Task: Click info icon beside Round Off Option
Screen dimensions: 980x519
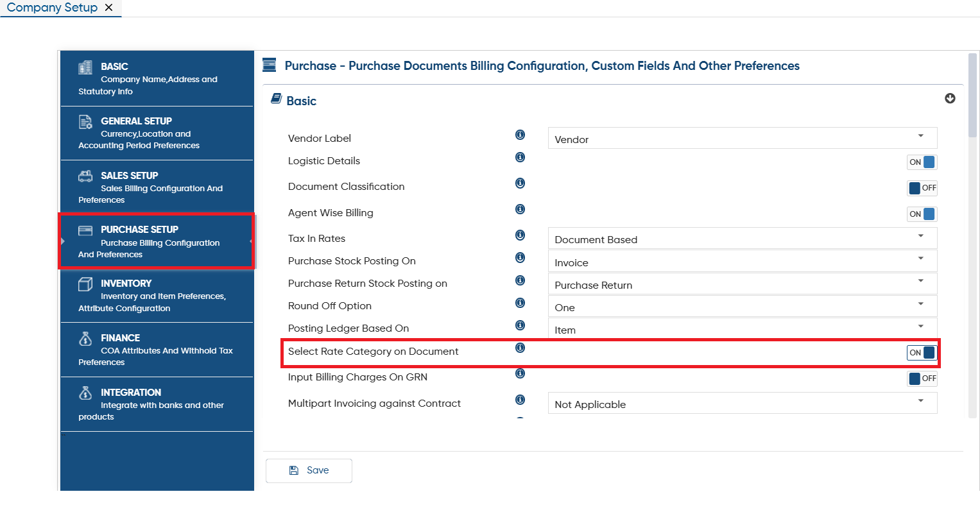Action: 520,303
